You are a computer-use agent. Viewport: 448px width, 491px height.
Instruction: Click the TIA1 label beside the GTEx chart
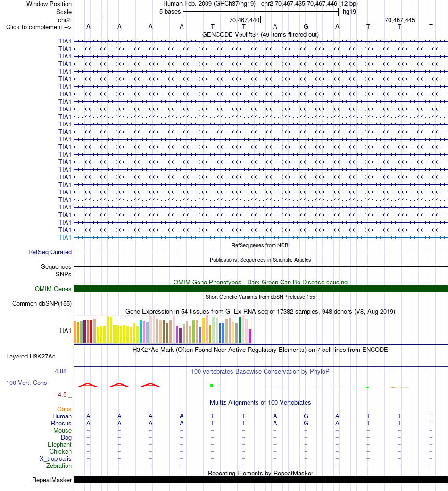pos(65,330)
